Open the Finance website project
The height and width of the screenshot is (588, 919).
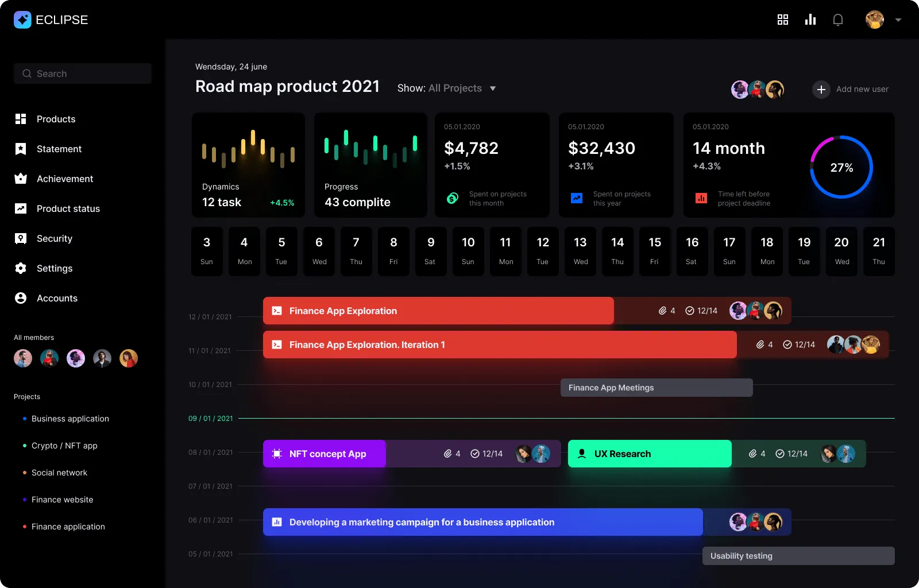pyautogui.click(x=62, y=500)
